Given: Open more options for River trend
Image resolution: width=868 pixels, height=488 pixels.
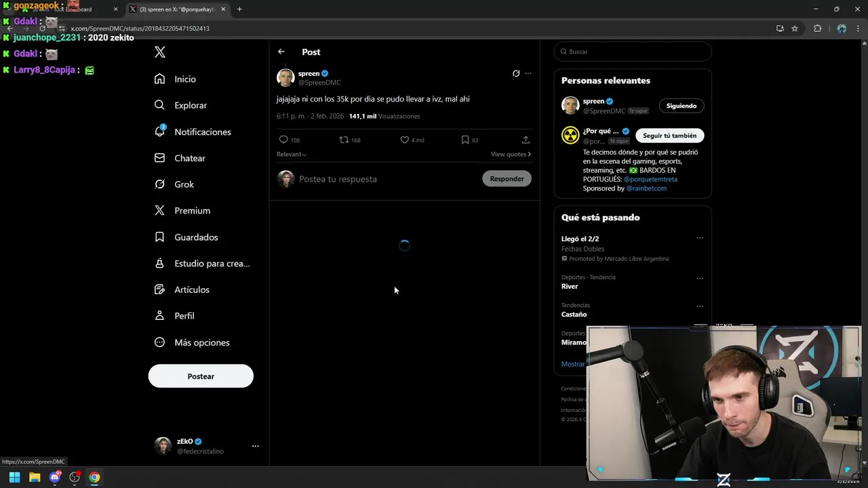Looking at the screenshot, I should click(x=700, y=278).
